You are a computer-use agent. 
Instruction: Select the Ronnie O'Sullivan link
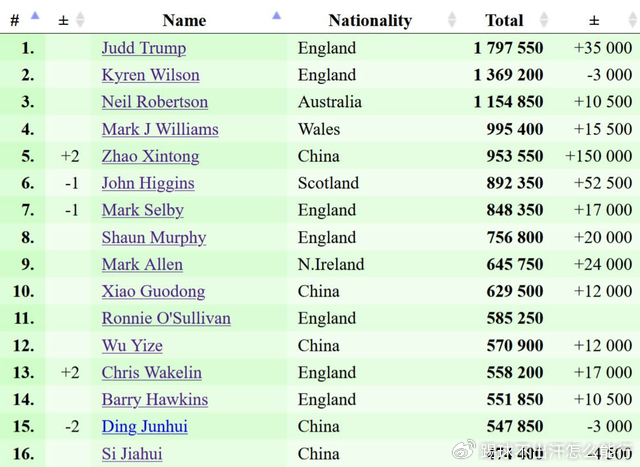point(166,318)
